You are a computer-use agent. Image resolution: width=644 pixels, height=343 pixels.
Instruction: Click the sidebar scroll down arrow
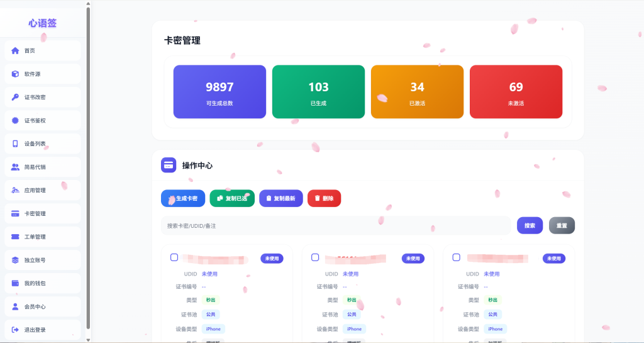(88, 340)
